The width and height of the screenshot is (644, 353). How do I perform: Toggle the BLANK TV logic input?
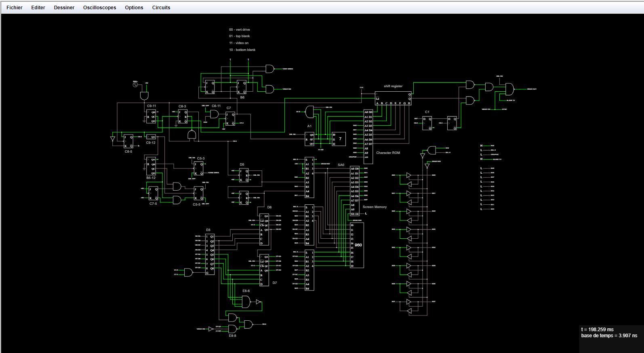[x=481, y=159]
